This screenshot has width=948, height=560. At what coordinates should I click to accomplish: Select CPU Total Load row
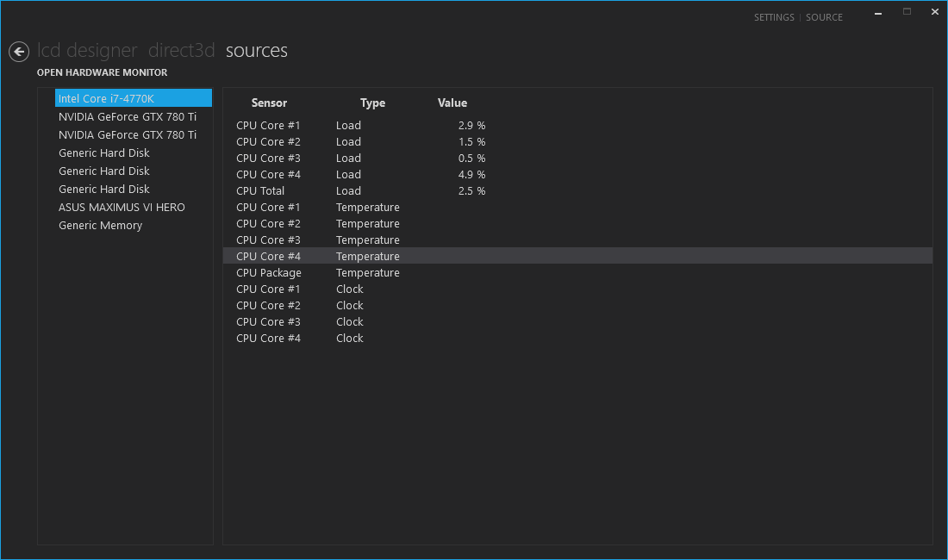tap(577, 191)
